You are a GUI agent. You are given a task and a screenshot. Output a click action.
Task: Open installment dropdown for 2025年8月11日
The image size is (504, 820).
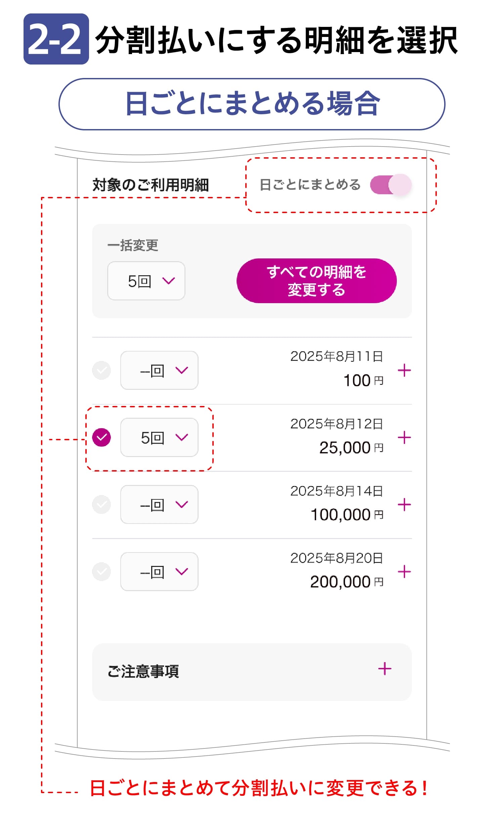coord(159,370)
